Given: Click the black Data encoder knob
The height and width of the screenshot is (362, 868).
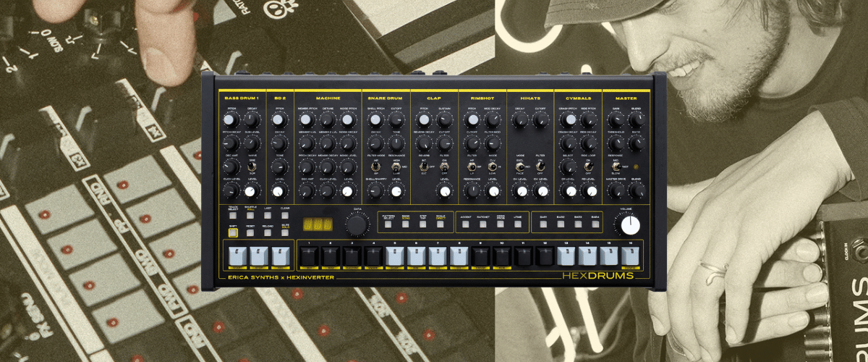Looking at the screenshot, I should tap(357, 225).
